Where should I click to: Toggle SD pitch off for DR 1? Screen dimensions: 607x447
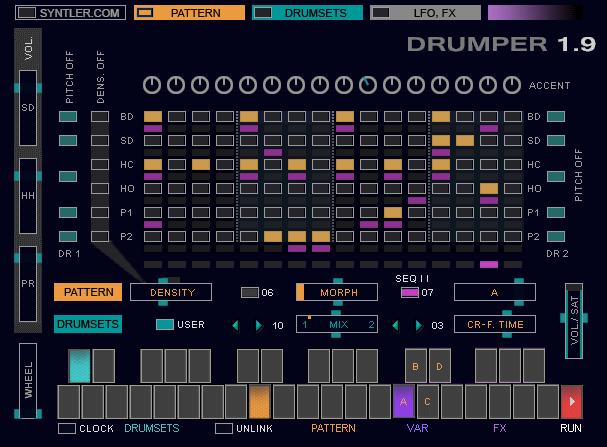click(x=68, y=140)
